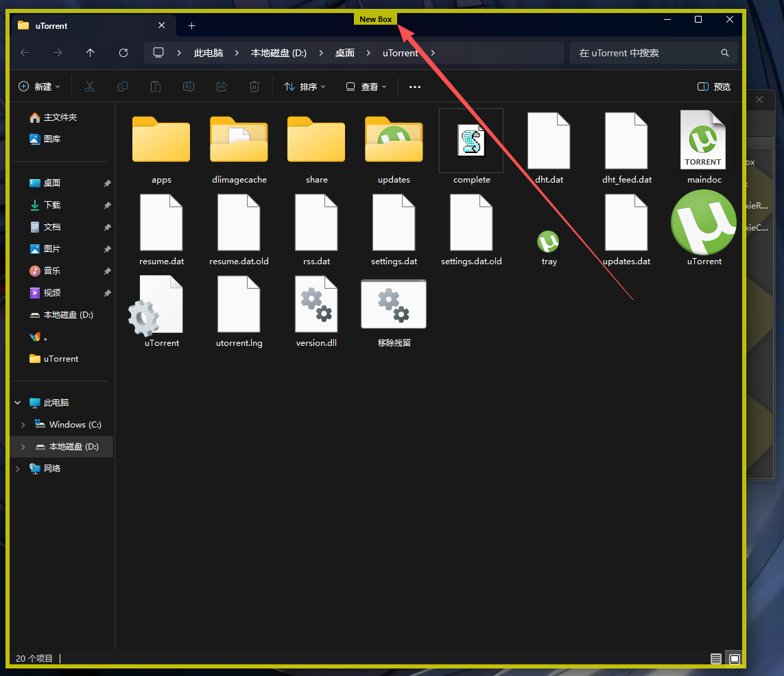Click 此电脑 in the breadcrumb
Screen dimensions: 784x676
click(x=209, y=53)
